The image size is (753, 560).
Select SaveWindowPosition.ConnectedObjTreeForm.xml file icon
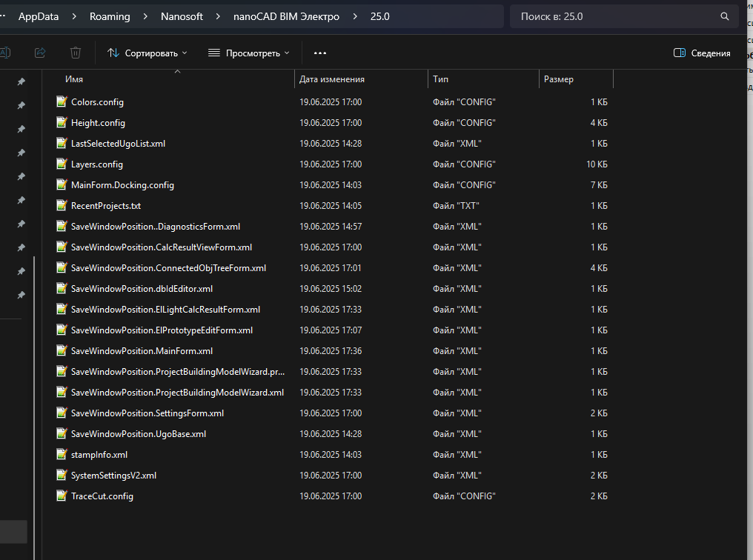coord(62,267)
